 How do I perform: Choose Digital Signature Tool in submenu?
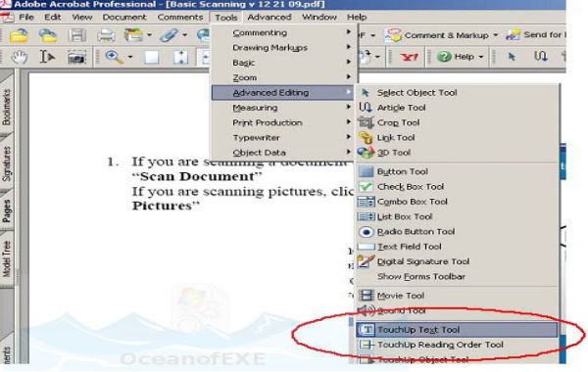click(457, 261)
